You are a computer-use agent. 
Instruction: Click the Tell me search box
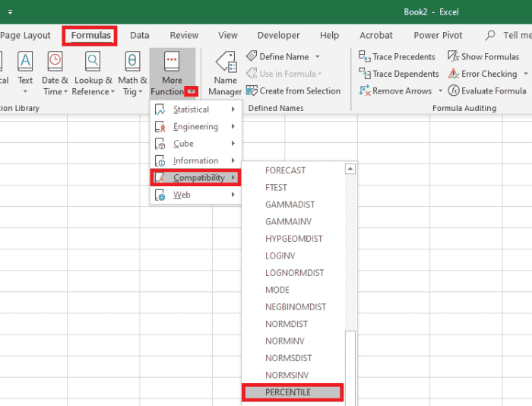(x=517, y=36)
